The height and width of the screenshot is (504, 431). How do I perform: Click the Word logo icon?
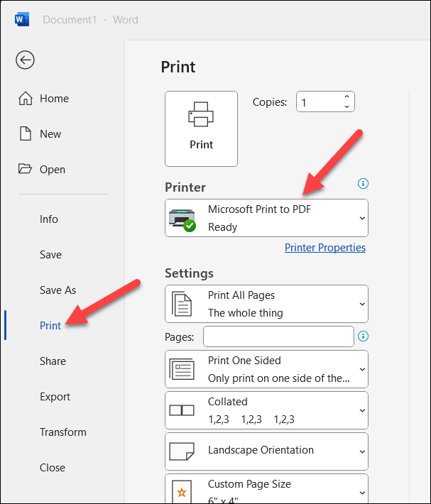coord(22,19)
